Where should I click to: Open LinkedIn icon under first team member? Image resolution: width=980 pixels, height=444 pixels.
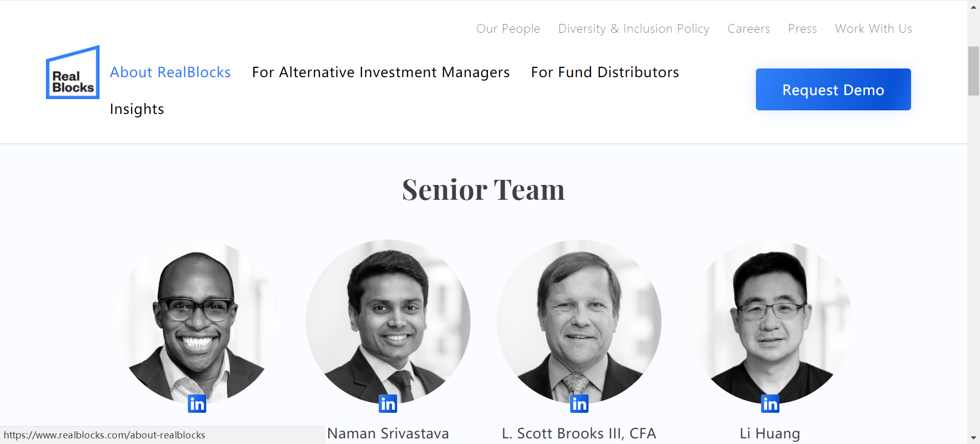[197, 404]
